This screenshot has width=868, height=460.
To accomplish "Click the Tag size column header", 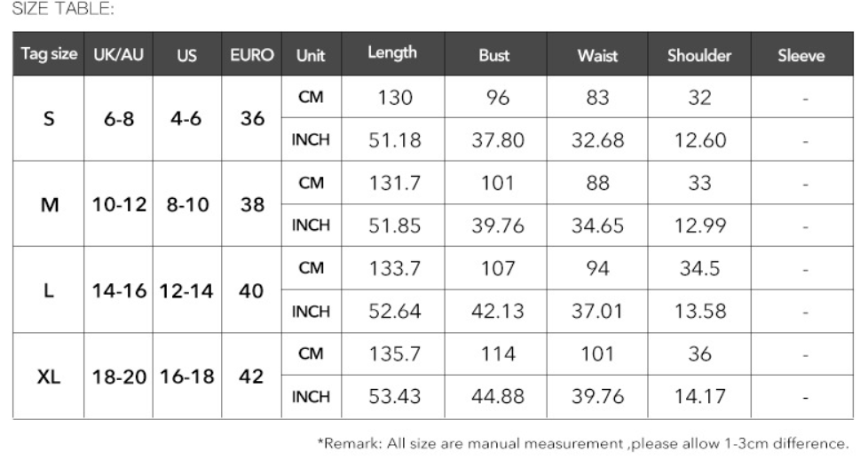I will (x=49, y=54).
